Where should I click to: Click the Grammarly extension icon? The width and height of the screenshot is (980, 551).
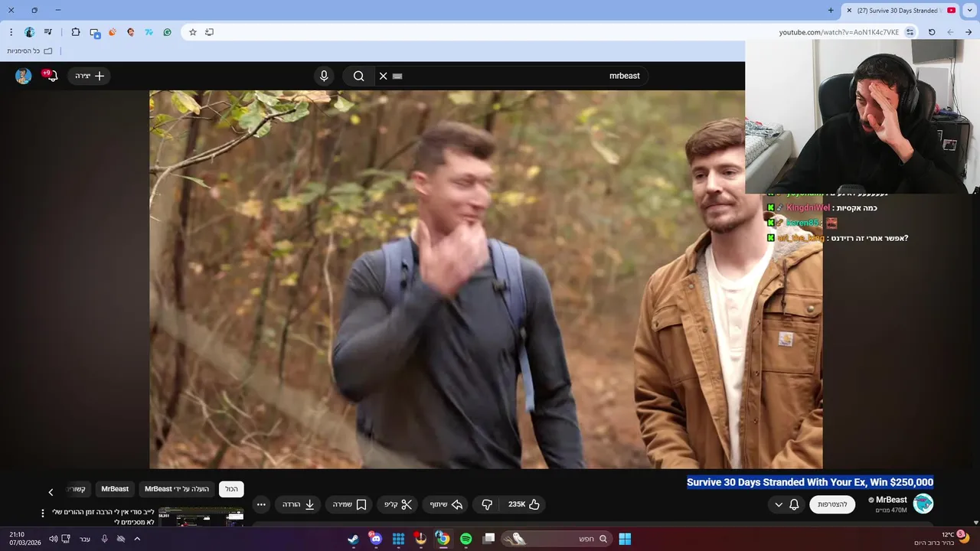pos(167,32)
